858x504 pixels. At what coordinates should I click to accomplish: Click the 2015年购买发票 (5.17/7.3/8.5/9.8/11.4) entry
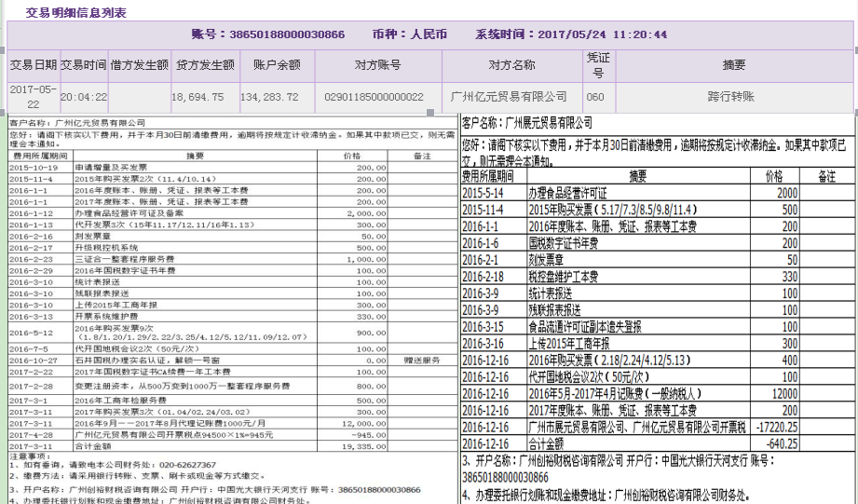click(x=613, y=211)
